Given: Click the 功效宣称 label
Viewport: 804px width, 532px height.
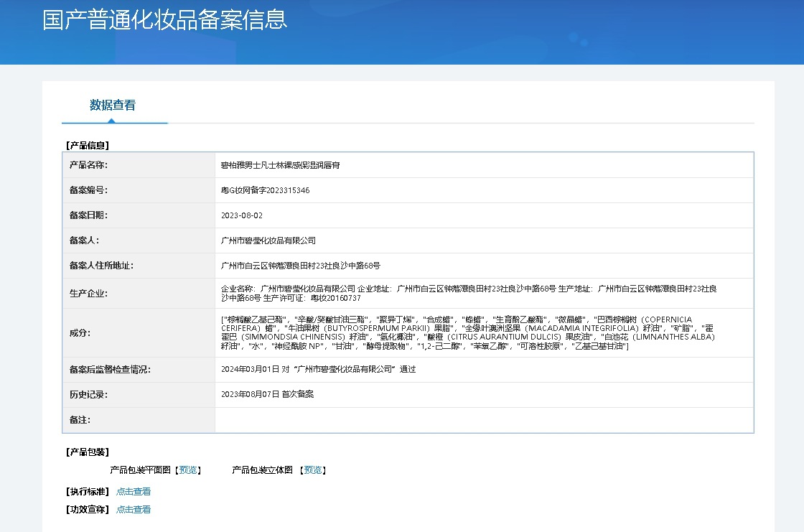Looking at the screenshot, I should (88, 510).
